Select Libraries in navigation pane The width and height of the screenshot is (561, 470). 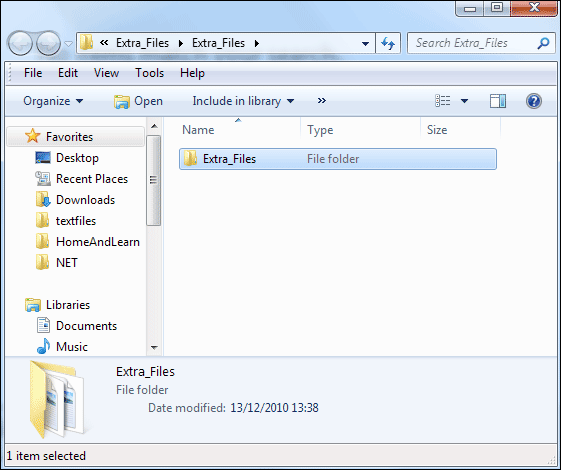pos(68,305)
